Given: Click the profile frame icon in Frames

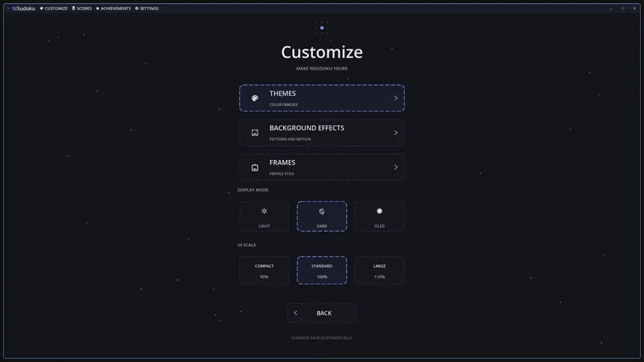Looking at the screenshot, I should coord(255,168).
